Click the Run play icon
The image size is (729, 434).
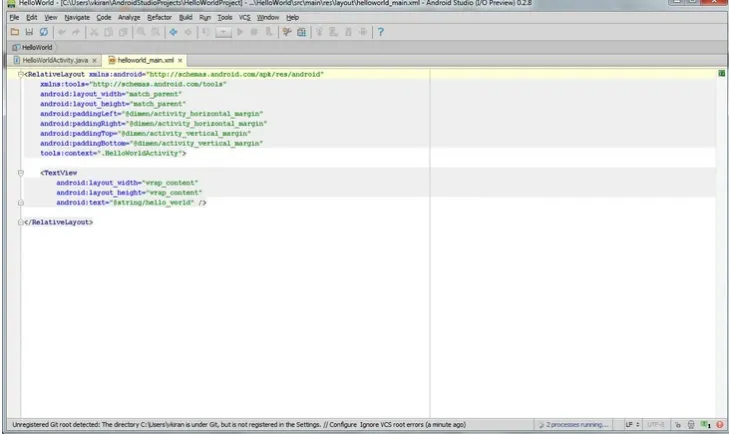(240, 32)
